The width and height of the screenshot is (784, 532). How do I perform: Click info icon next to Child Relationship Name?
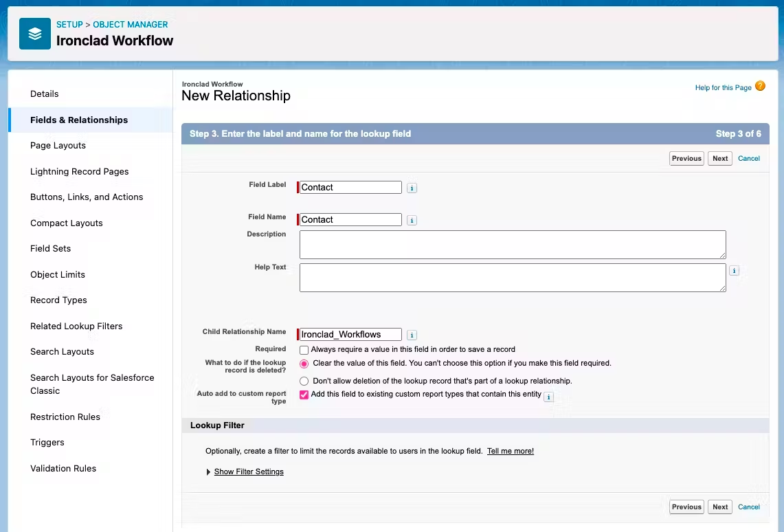point(412,335)
